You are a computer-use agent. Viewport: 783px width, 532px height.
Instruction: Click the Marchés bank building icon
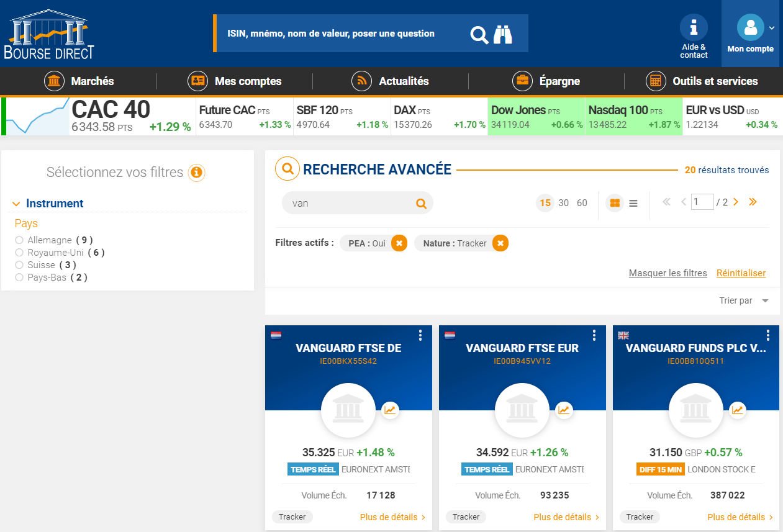pyautogui.click(x=55, y=81)
